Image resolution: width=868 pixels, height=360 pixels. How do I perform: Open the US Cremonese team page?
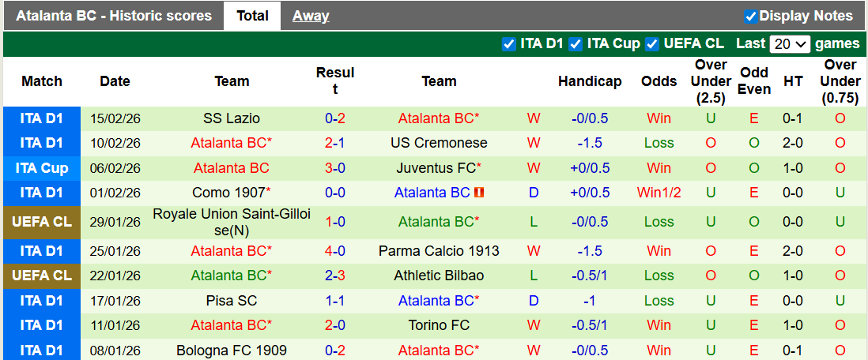[439, 143]
